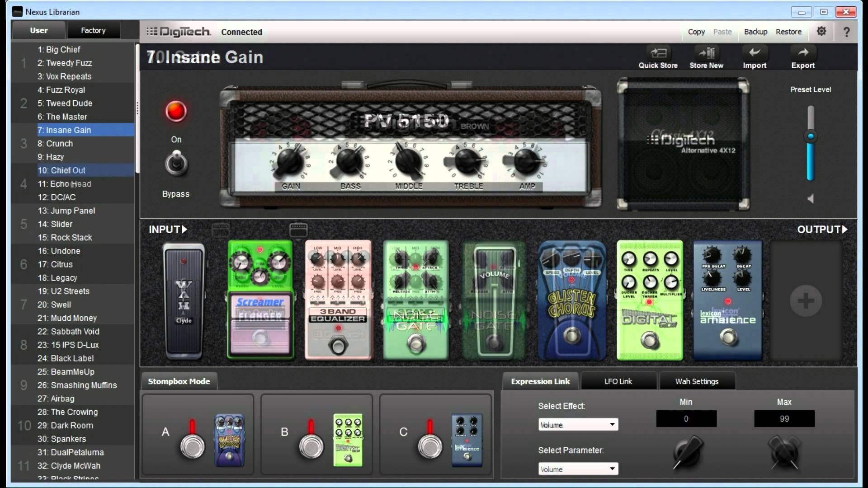This screenshot has height=488, width=868.
Task: Open the Select Parameter dropdown
Action: [x=578, y=469]
